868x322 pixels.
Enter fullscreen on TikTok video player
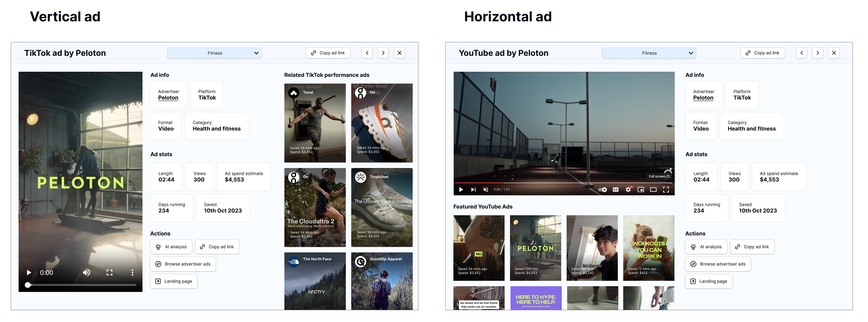tap(109, 272)
